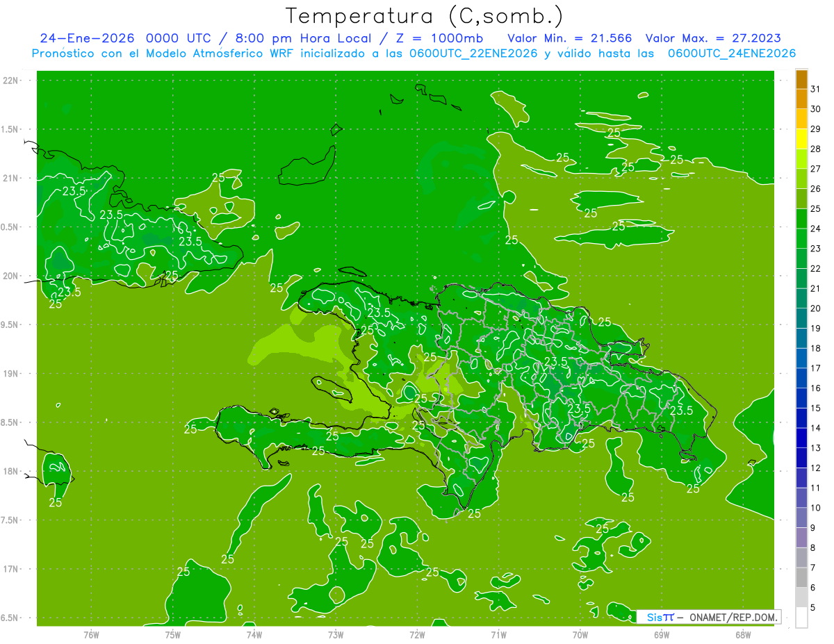
Task: Click the "69W" longitude axis label
Action: click(661, 635)
